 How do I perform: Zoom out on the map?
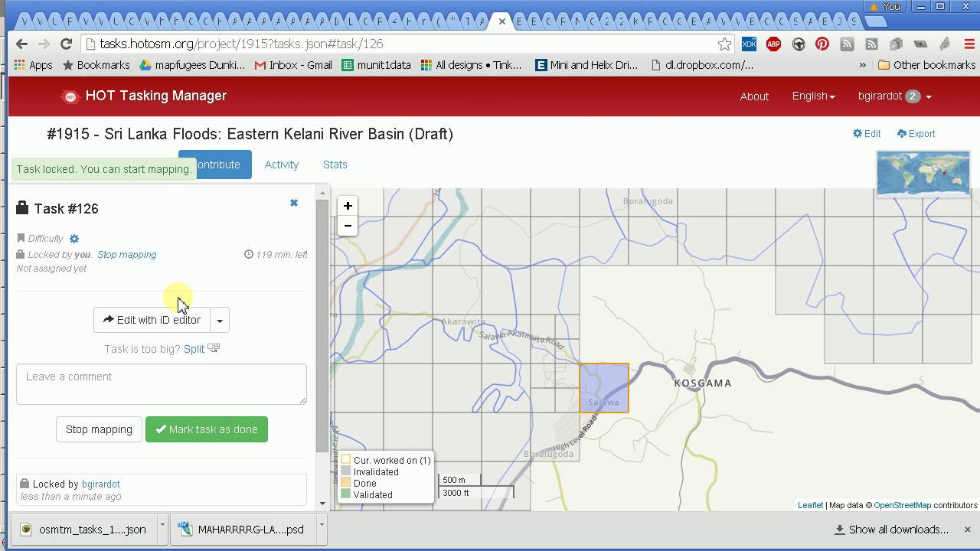coord(348,226)
